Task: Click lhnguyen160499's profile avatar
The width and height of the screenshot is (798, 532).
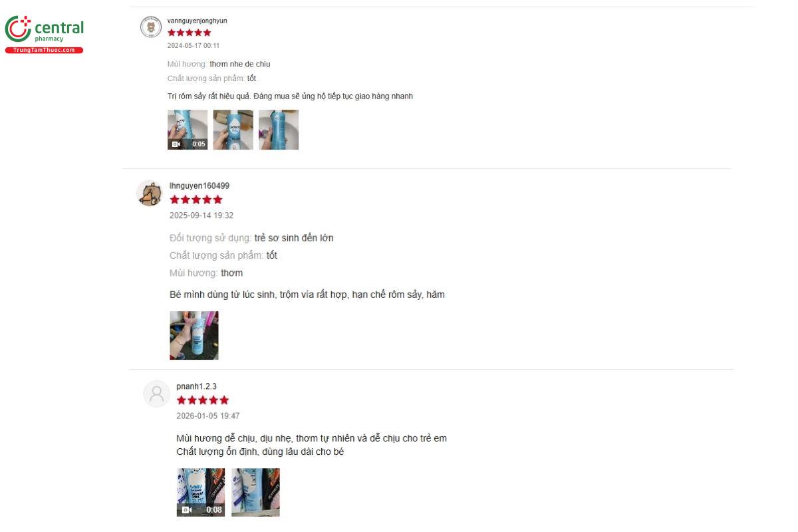Action: 150,193
